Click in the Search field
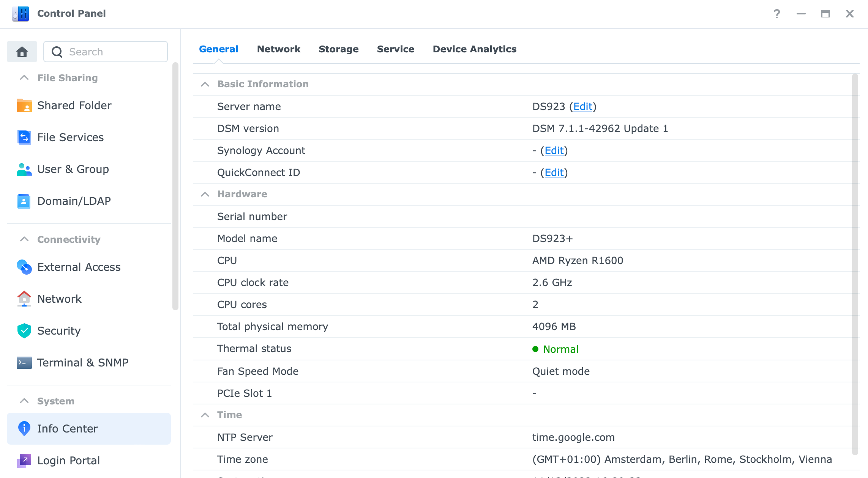Image resolution: width=868 pixels, height=478 pixels. (106, 52)
